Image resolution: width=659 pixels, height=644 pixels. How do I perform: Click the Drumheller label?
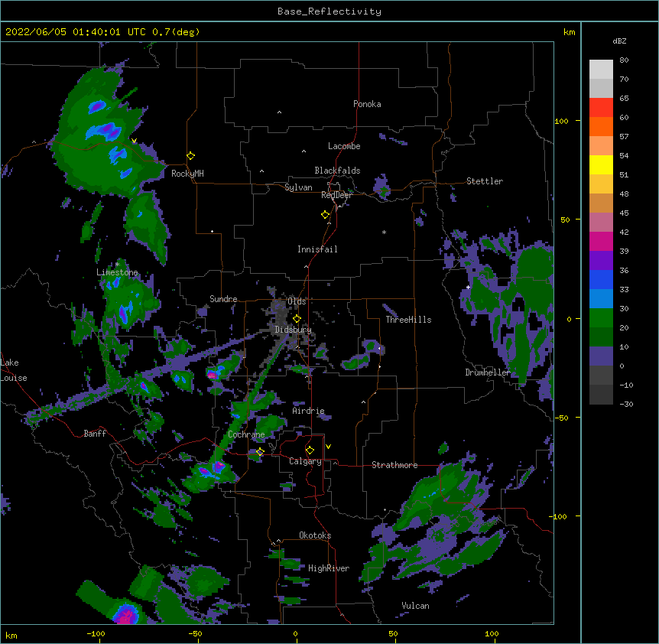point(488,372)
